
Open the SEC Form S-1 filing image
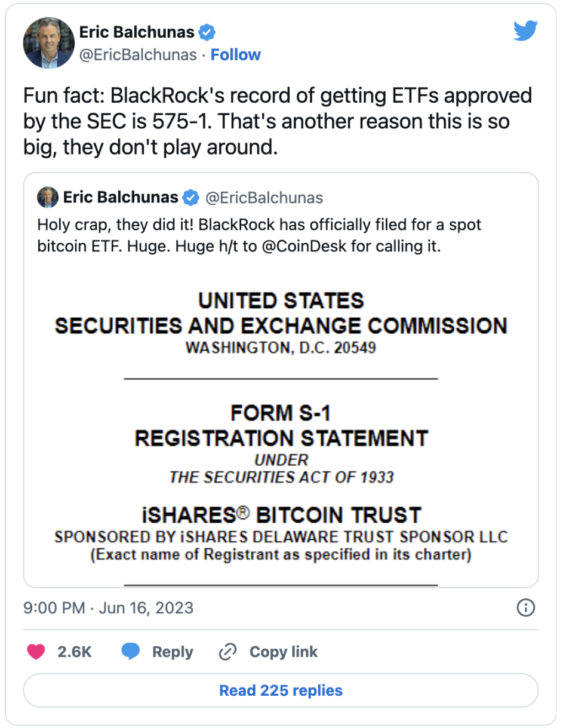point(281,424)
